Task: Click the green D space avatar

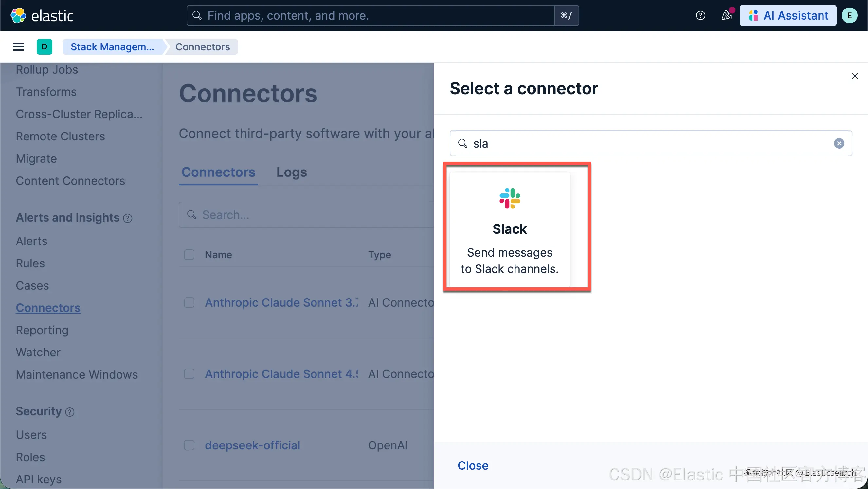Action: [45, 47]
